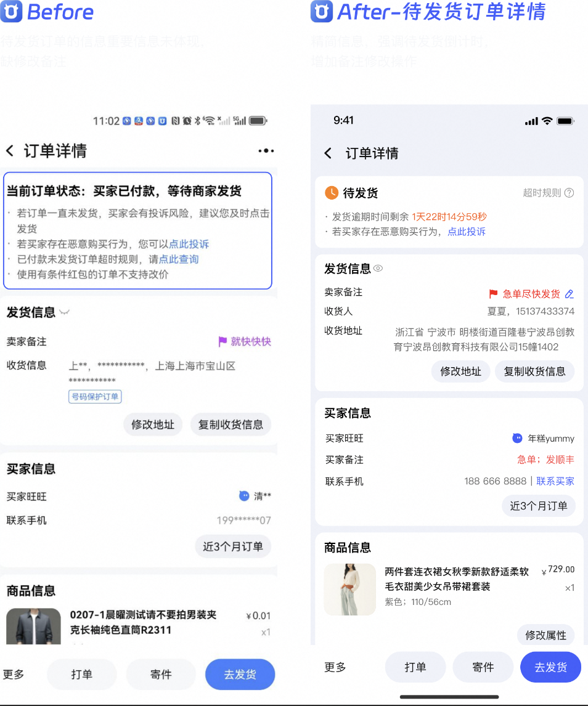Click 复制收货信息 button in After screen
The width and height of the screenshot is (588, 706).
pyautogui.click(x=534, y=371)
